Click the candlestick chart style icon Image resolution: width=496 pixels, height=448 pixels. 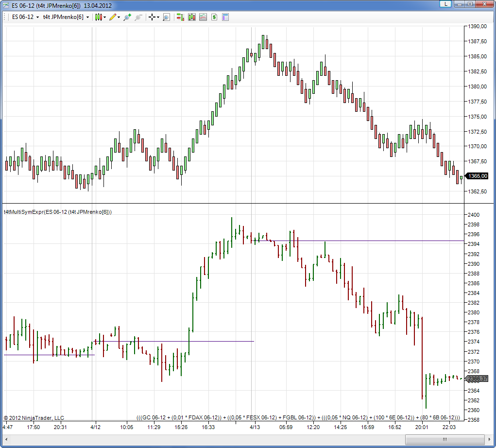coord(99,17)
